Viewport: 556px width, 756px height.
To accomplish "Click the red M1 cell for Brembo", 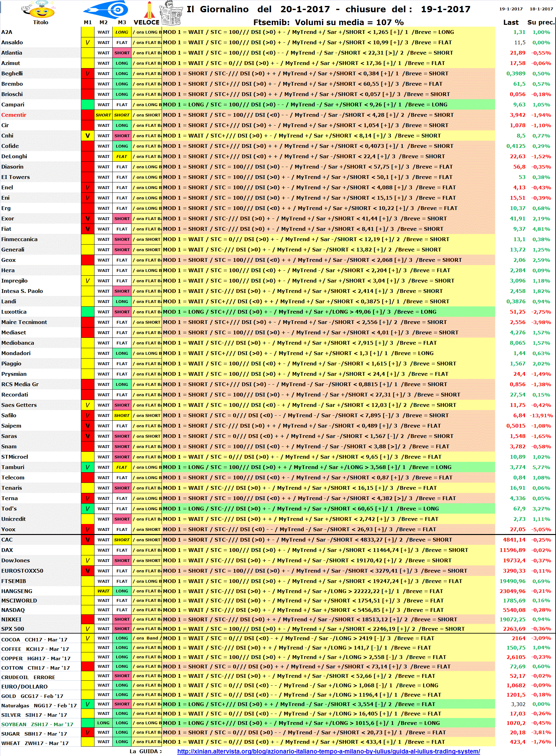I will pyautogui.click(x=88, y=84).
